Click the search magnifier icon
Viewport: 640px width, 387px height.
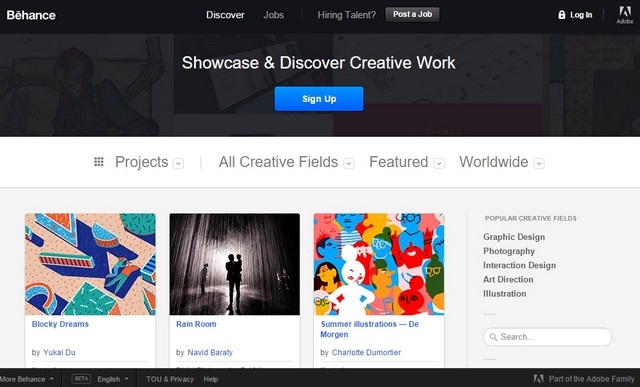pyautogui.click(x=493, y=337)
